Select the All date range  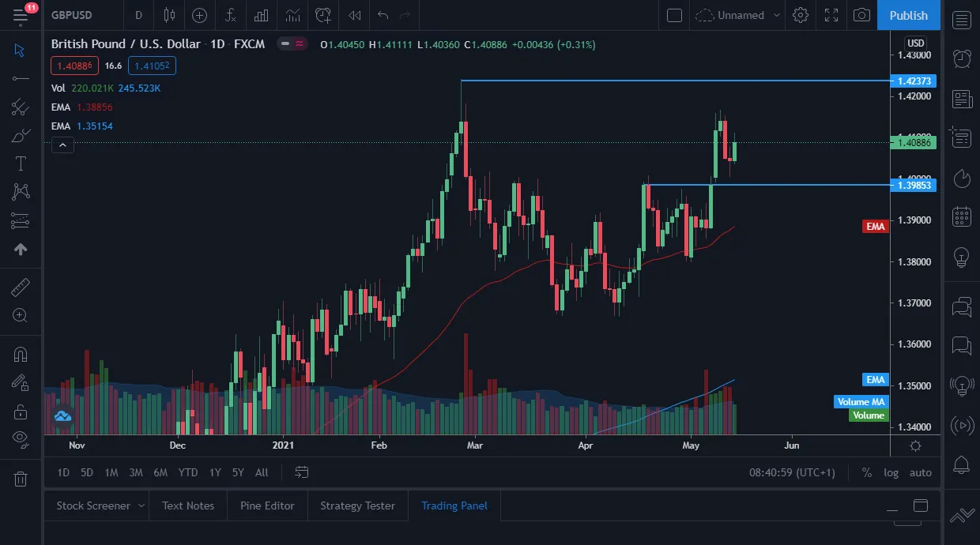coord(262,472)
